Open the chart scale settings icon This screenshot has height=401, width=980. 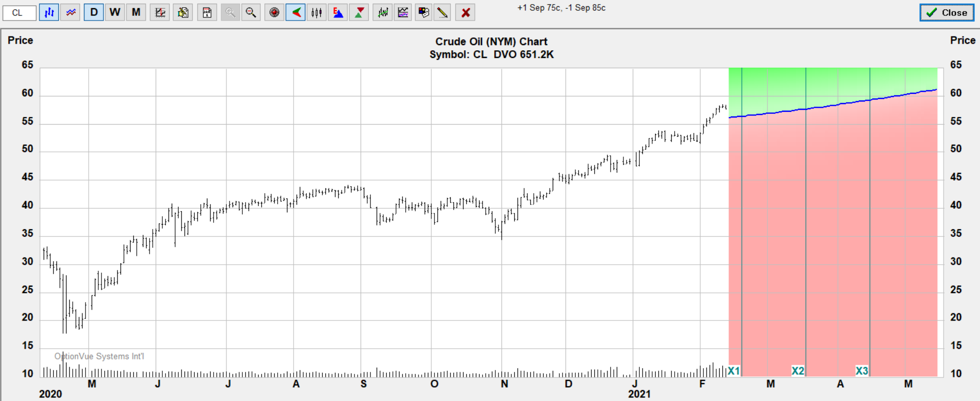click(160, 12)
